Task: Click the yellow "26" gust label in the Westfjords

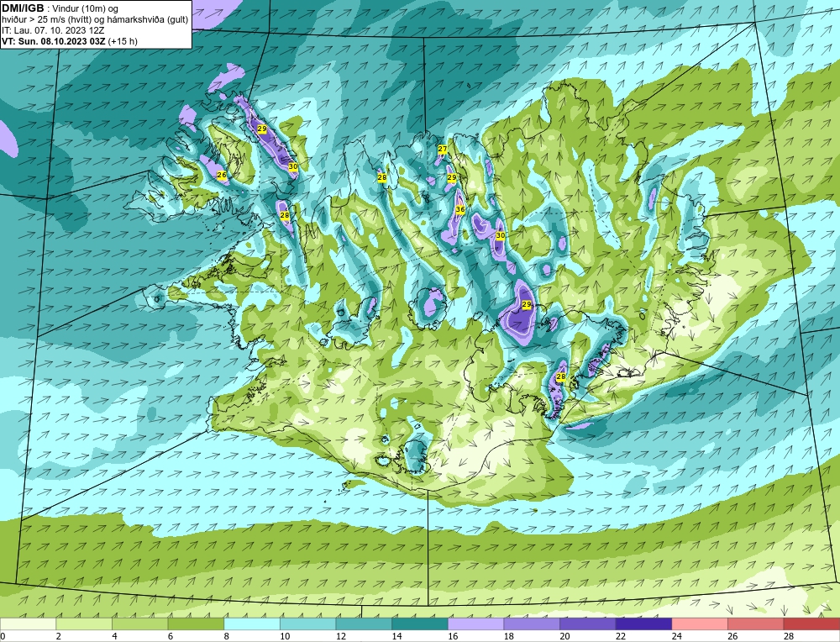Action: click(222, 175)
